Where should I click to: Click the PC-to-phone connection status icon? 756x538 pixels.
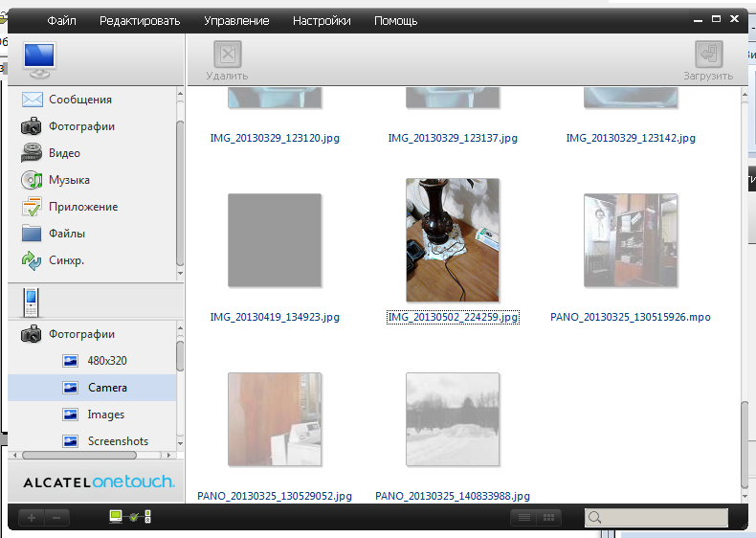[130, 517]
